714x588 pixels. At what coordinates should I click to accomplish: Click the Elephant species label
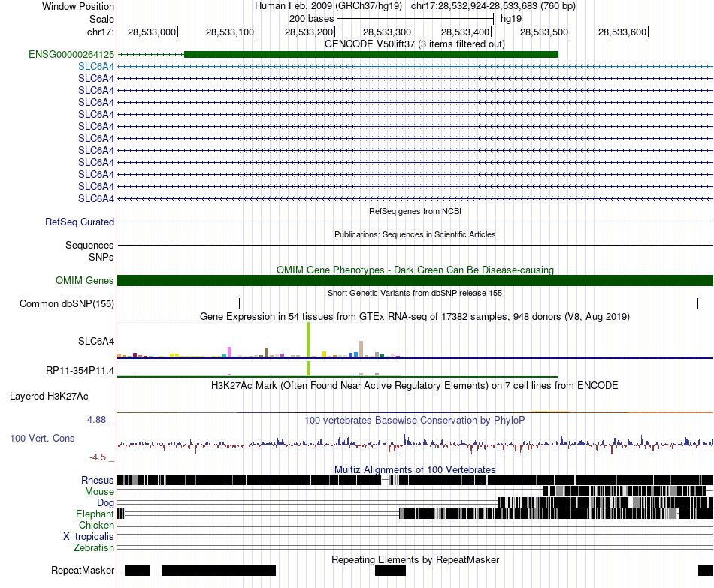tap(95, 514)
